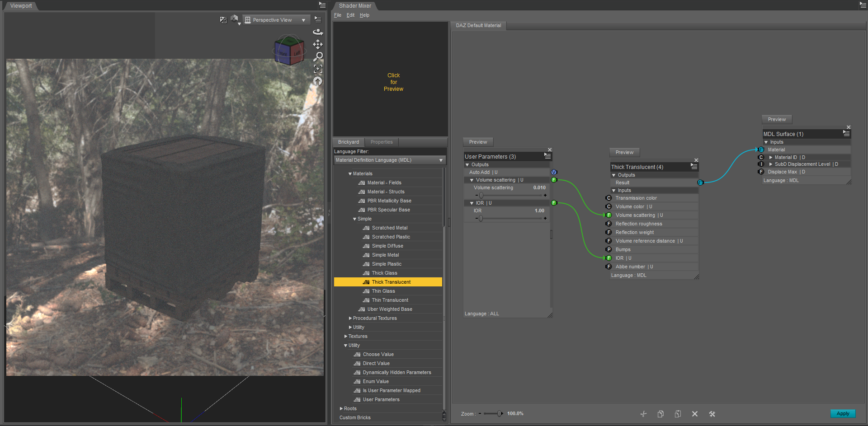The height and width of the screenshot is (426, 868).
Task: Adjust the Zoom slider
Action: [x=492, y=414]
